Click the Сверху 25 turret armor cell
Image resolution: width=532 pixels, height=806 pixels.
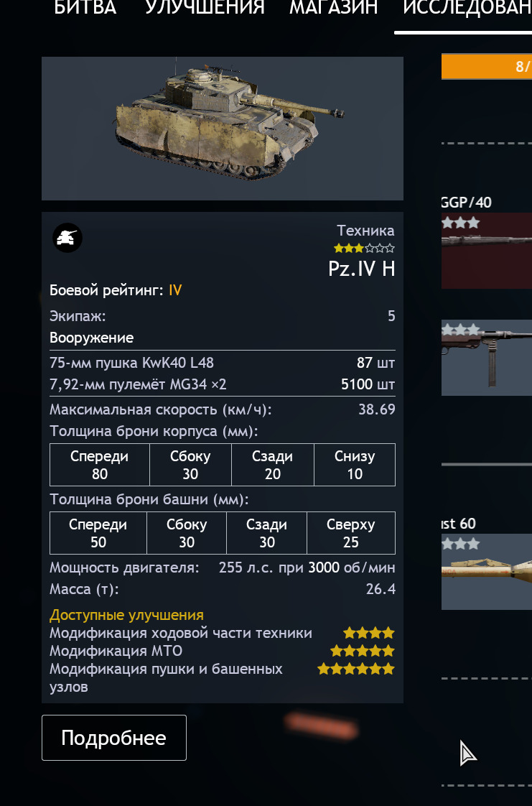click(351, 533)
